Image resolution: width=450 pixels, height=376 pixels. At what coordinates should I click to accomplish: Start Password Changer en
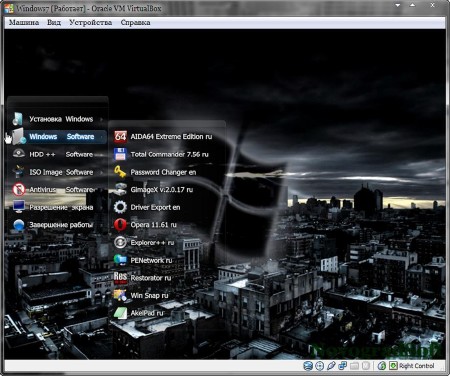163,172
